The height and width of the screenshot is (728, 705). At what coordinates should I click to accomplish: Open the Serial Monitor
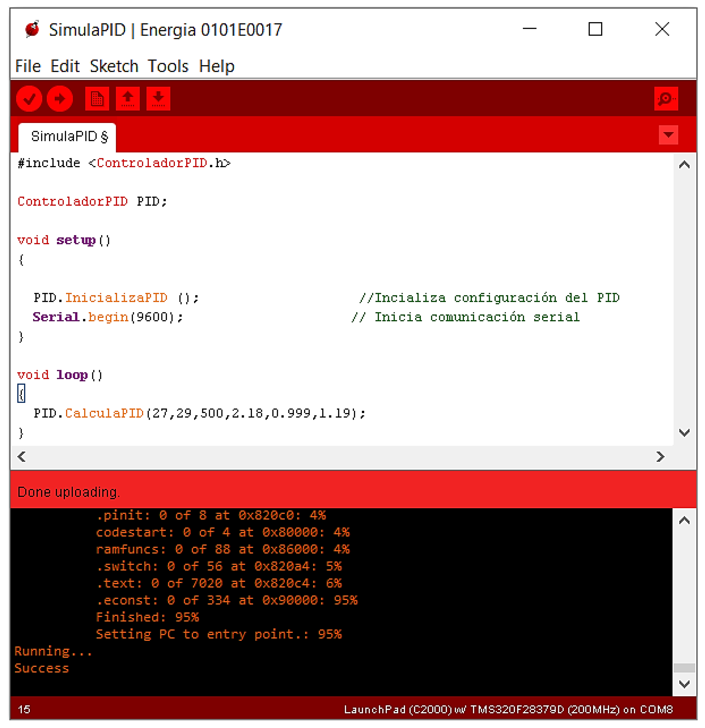click(666, 98)
